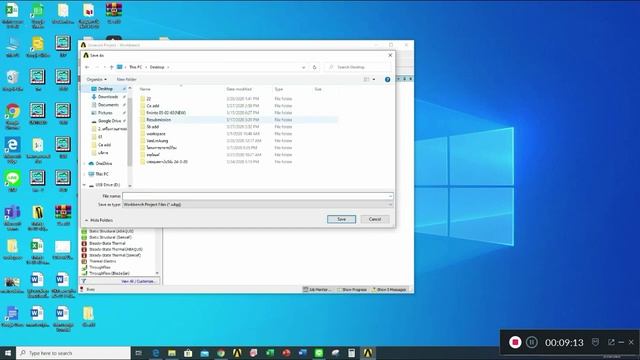Click the Save button
This screenshot has height=360, width=640.
(341, 219)
